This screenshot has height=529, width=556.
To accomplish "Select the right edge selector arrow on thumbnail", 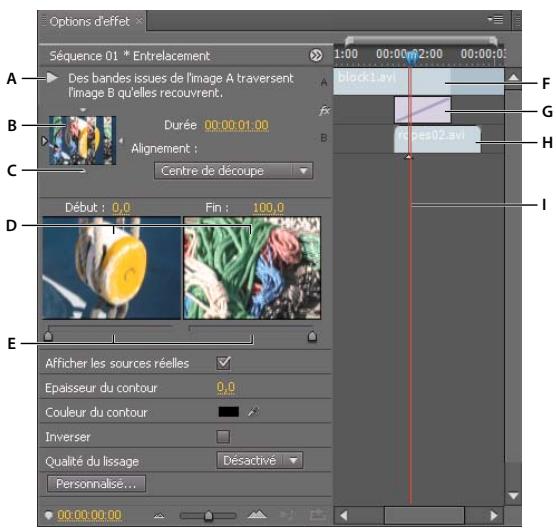I will point(121,141).
